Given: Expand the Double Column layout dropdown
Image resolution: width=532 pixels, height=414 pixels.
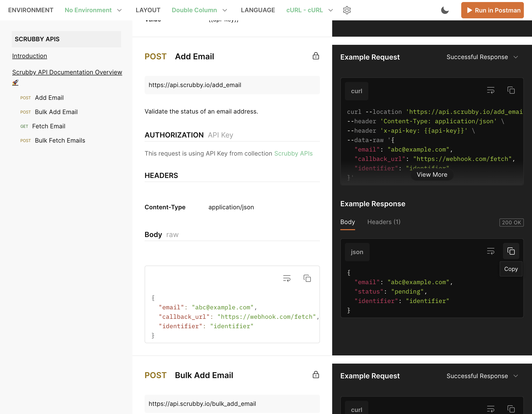Looking at the screenshot, I should pos(200,10).
